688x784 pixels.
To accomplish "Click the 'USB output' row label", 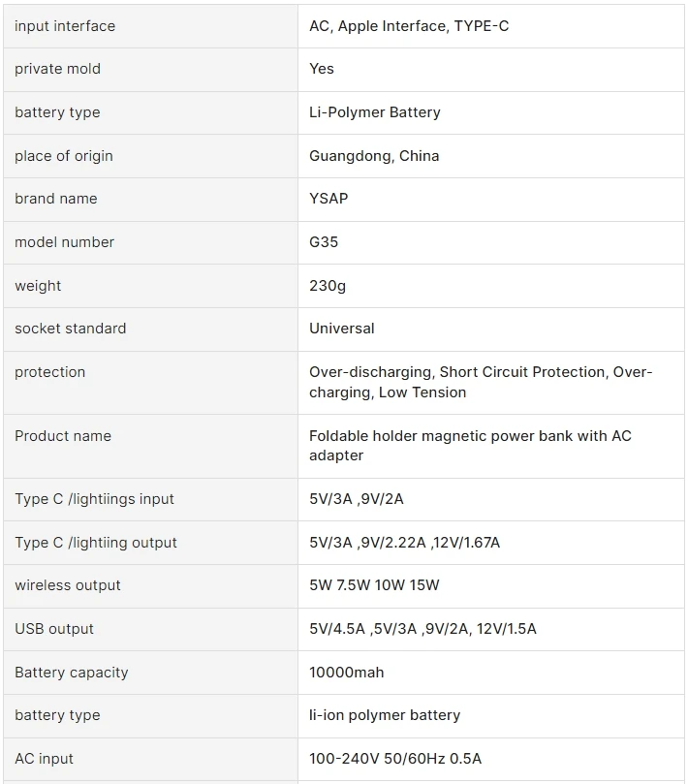I will (x=54, y=629).
